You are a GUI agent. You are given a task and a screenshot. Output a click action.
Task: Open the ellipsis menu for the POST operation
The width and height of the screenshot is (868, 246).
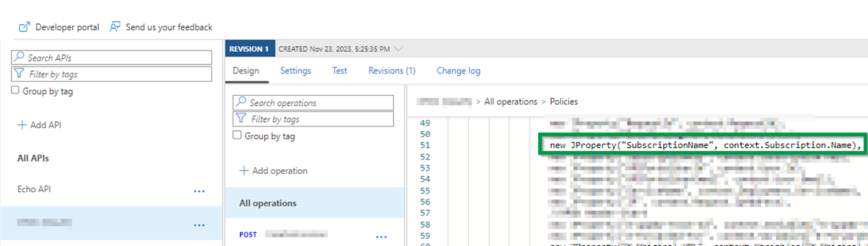[381, 236]
